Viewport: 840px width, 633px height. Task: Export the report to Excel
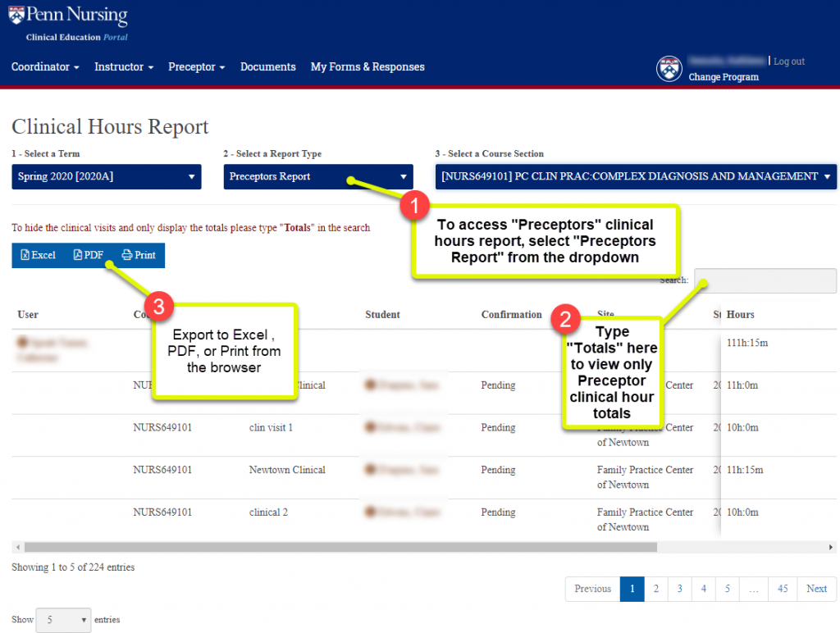click(39, 255)
